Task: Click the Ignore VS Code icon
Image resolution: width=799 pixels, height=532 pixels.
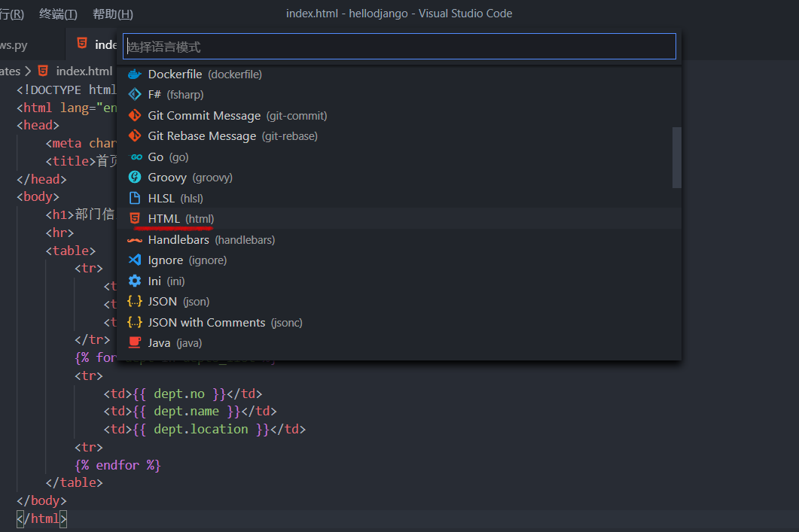Action: [135, 260]
